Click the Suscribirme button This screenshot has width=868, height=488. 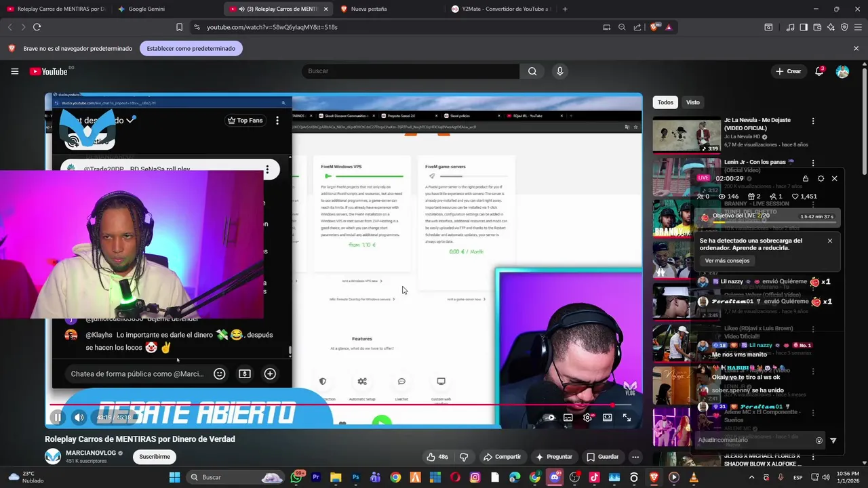[155, 457]
